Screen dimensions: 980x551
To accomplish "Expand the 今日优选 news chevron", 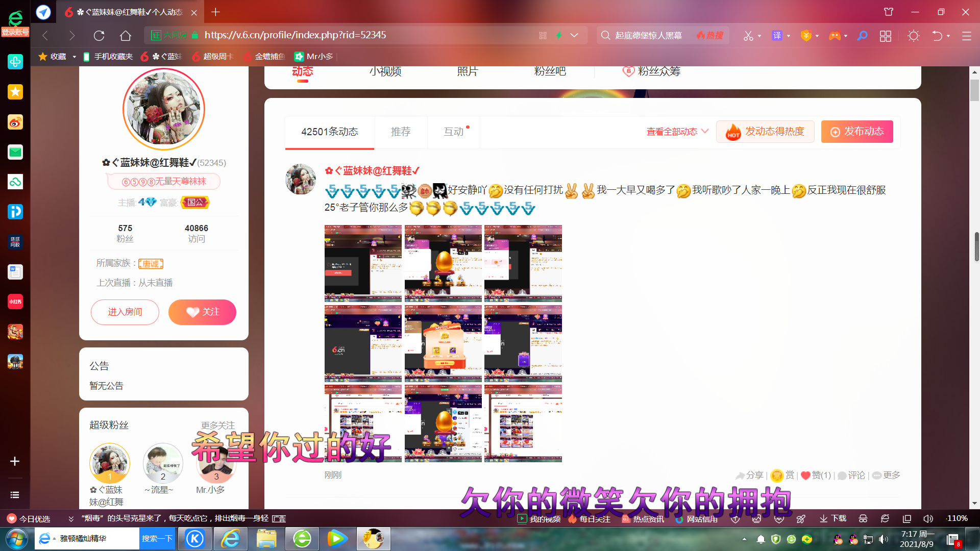I will (x=71, y=519).
